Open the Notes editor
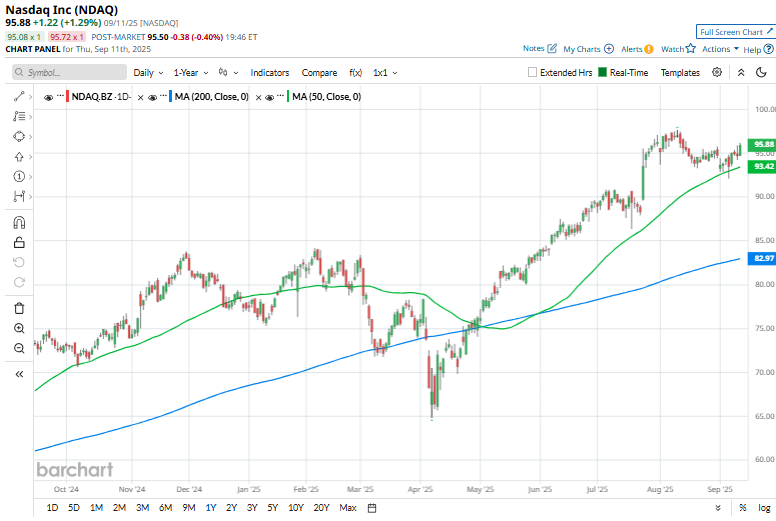Image resolution: width=776 pixels, height=521 pixels. click(x=540, y=48)
